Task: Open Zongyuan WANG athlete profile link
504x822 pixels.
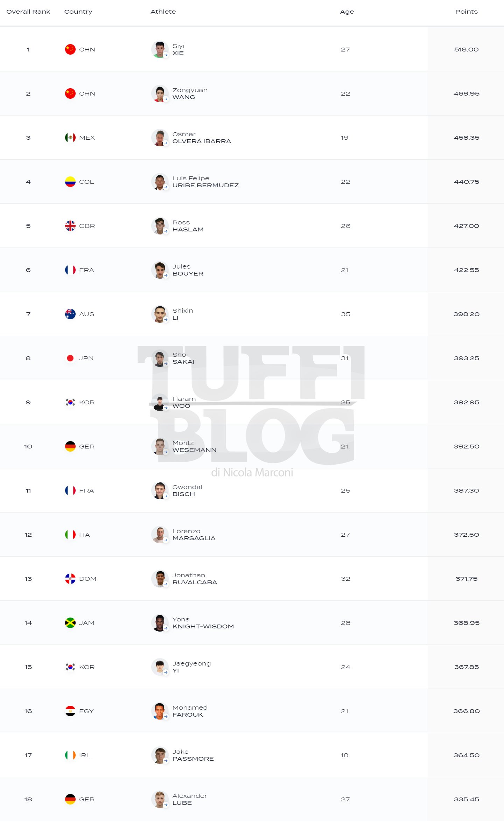Action: (190, 93)
